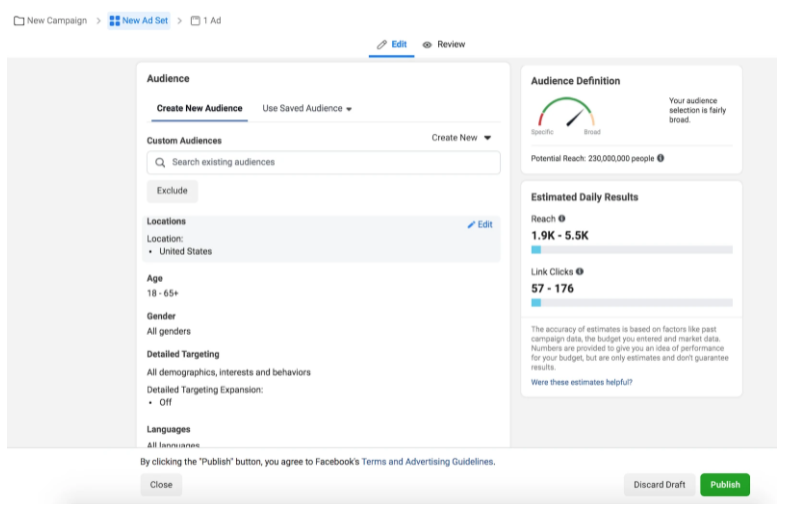The width and height of the screenshot is (785, 514).
Task: Open the Create New dropdown
Action: (461, 138)
